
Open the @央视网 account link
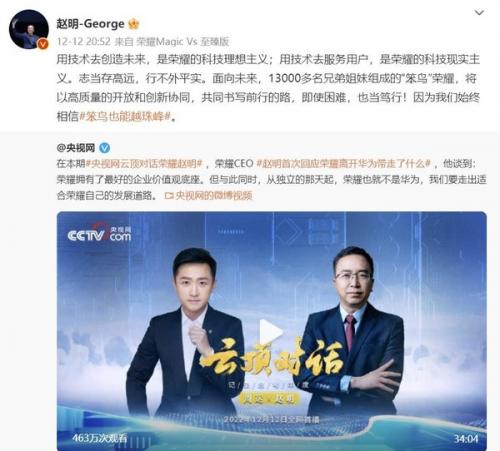pos(76,148)
